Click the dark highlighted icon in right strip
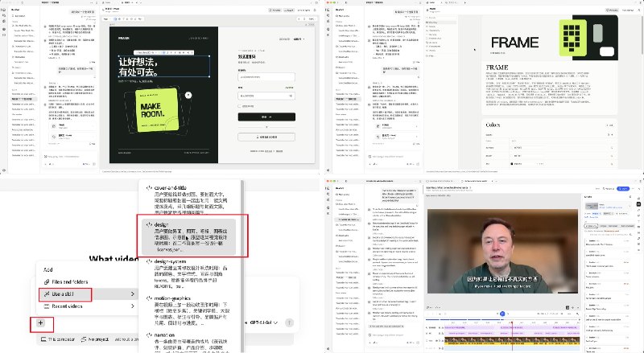The height and width of the screenshot is (353, 644). (x=638, y=203)
